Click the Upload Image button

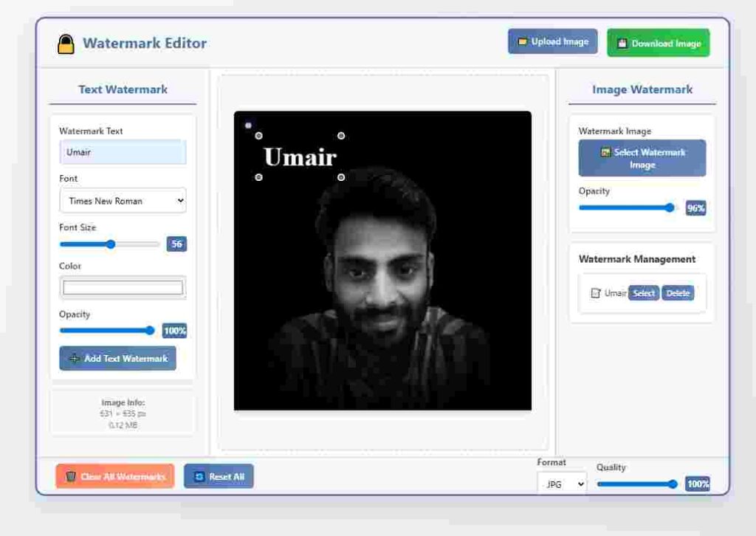(x=552, y=42)
